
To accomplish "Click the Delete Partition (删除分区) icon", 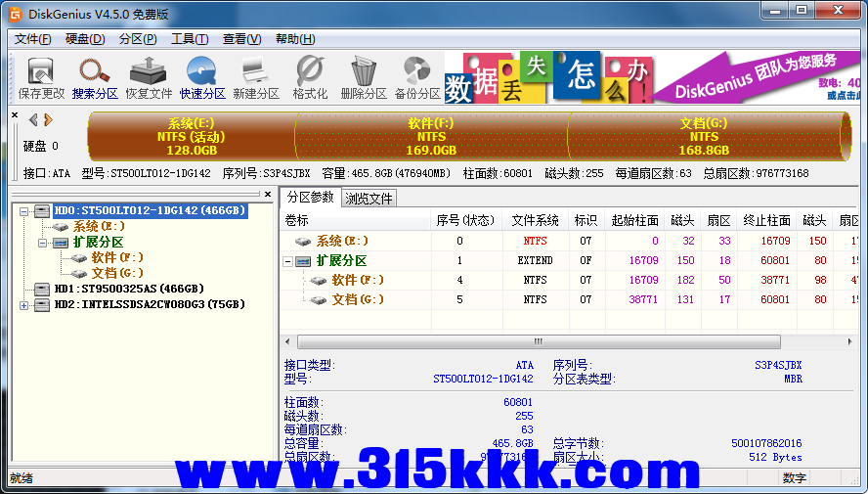I will click(x=364, y=78).
